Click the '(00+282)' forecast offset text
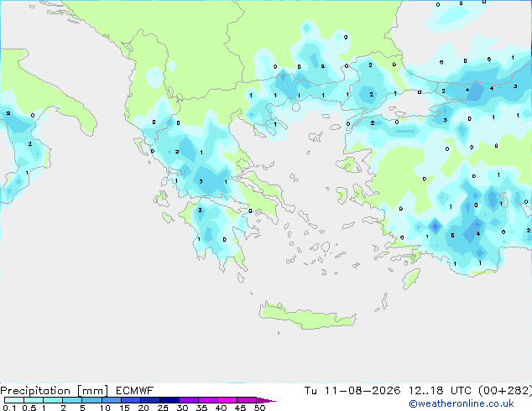Viewport: 532px width, 411px height. click(505, 391)
